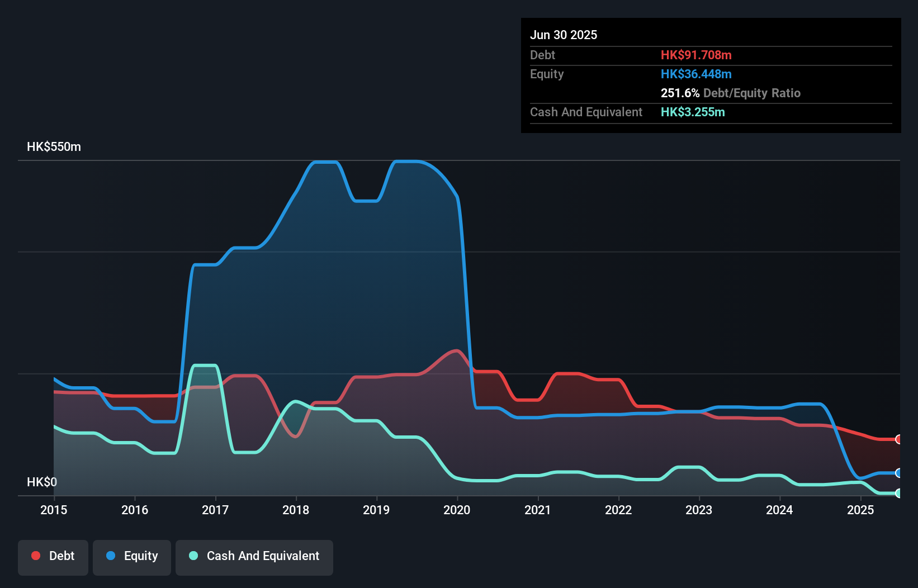
Task: Click the teal Cash And Equivalent legend dot
Action: [x=193, y=556]
